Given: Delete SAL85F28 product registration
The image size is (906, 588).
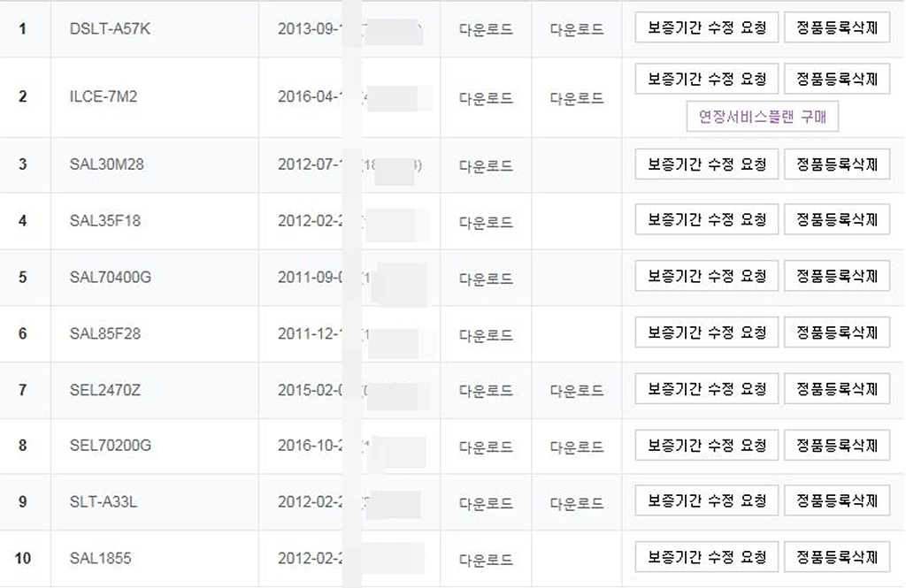Looking at the screenshot, I should click(x=836, y=332).
